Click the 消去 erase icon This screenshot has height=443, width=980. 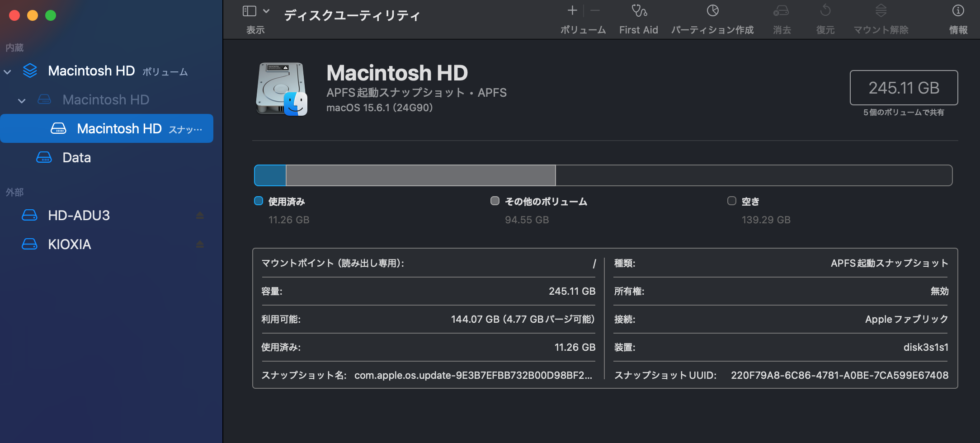click(x=781, y=10)
